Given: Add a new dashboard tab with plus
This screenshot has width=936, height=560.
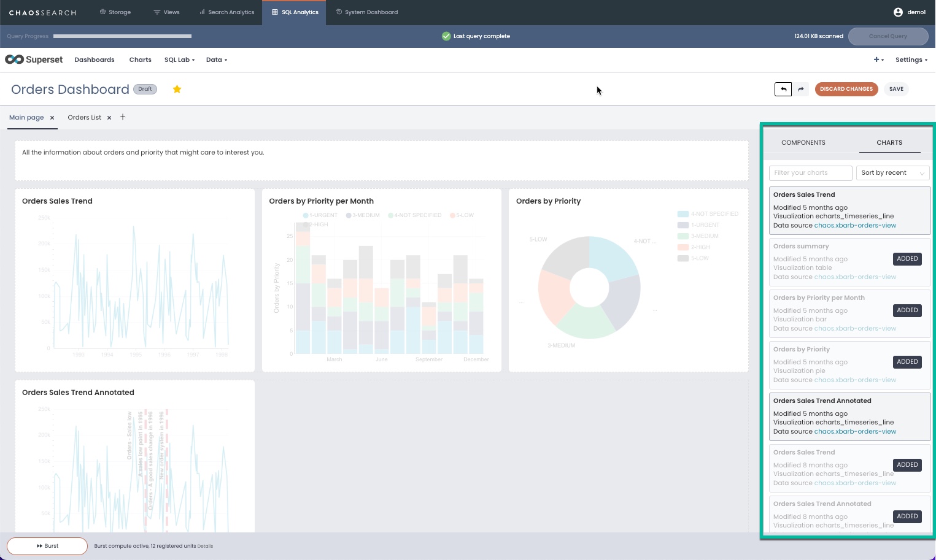Looking at the screenshot, I should tap(123, 117).
